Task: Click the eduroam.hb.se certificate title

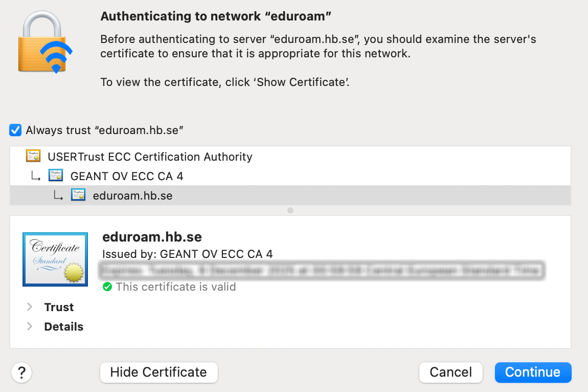Action: point(152,237)
